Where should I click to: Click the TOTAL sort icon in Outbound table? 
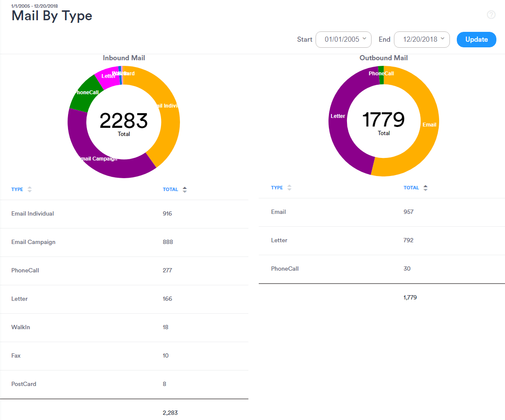pos(425,187)
